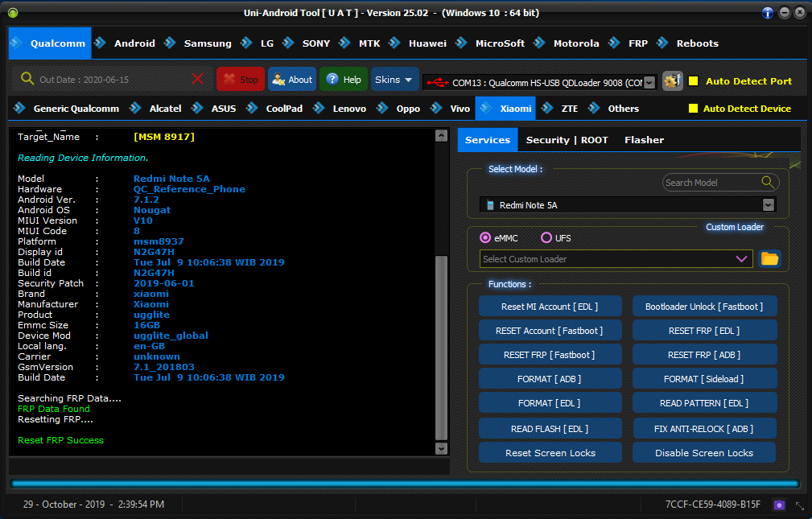Select the Motorola tab
The width and height of the screenshot is (812, 519).
point(576,43)
